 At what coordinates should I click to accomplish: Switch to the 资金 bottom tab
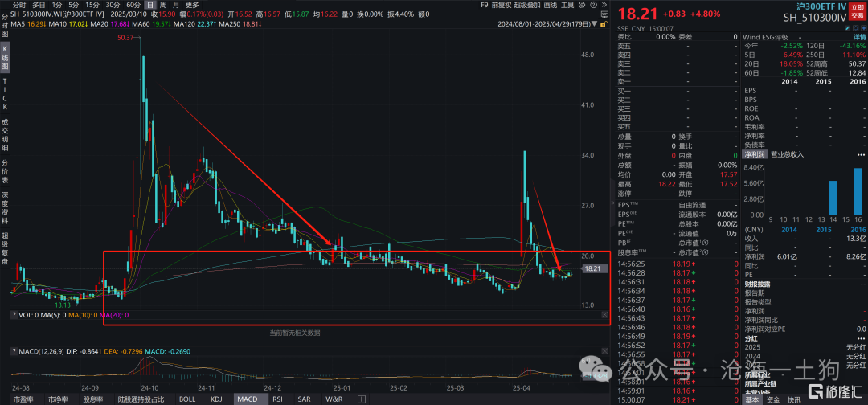[775, 399]
